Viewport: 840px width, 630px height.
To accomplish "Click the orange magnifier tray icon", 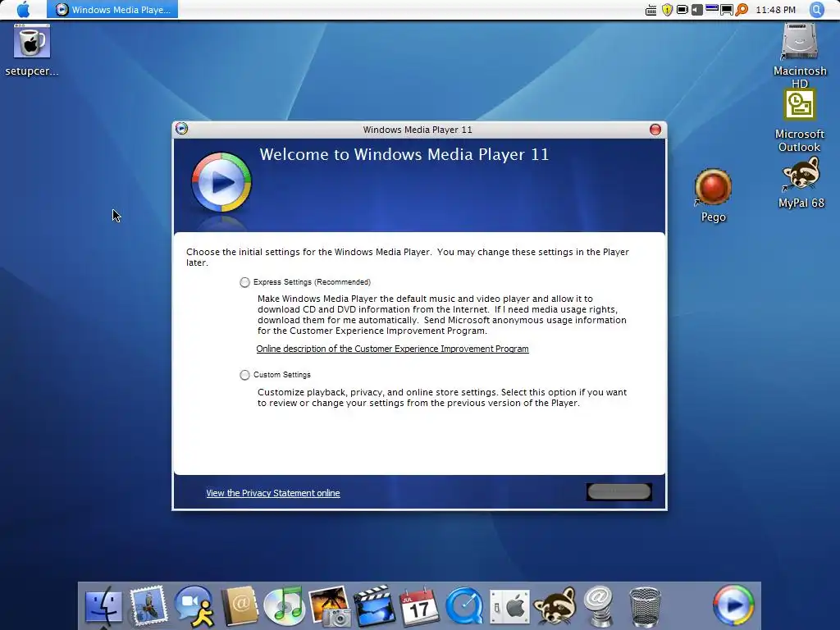I will (x=742, y=10).
